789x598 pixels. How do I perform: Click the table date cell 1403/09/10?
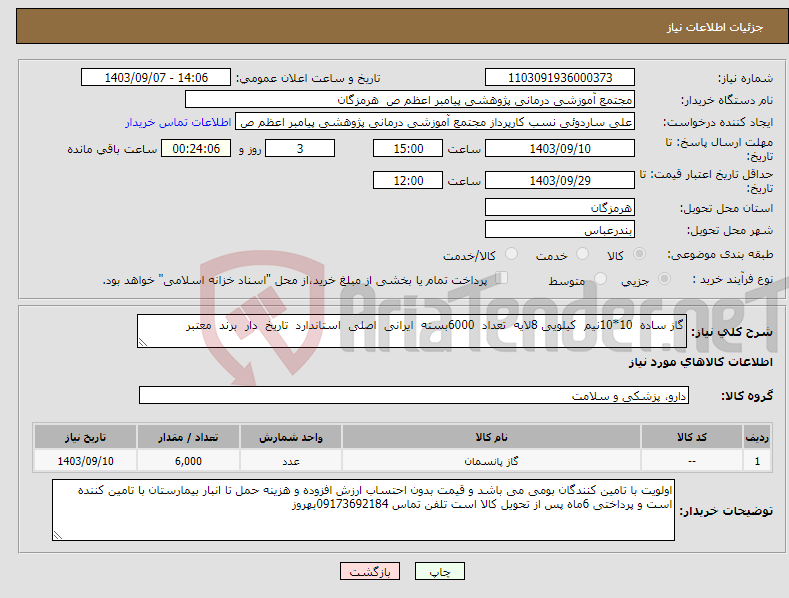86,461
